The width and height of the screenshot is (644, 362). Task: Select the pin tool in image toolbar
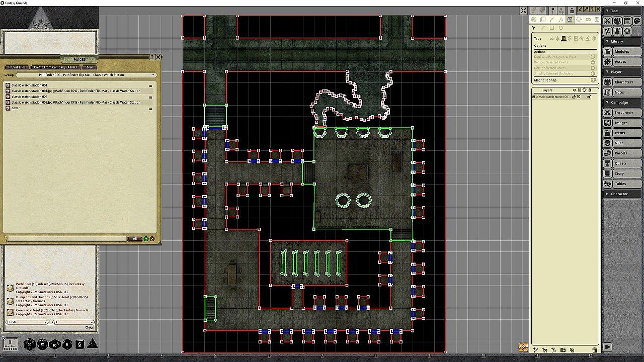(x=552, y=11)
